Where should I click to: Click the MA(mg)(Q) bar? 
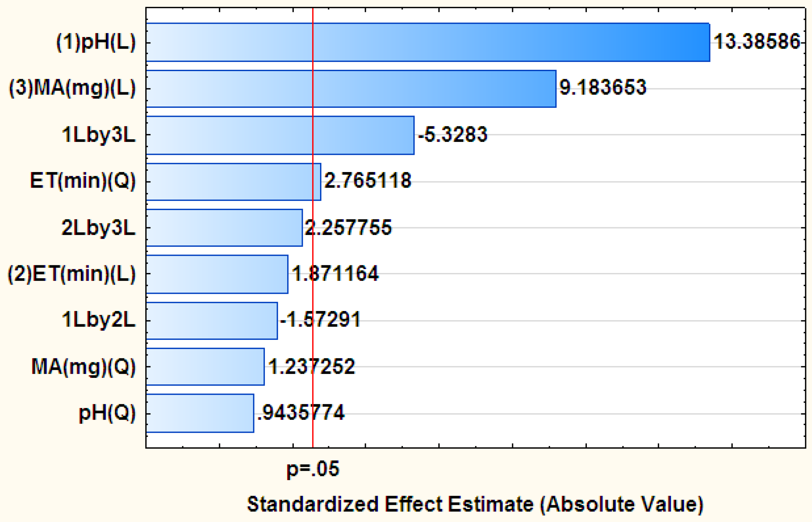[x=205, y=367]
